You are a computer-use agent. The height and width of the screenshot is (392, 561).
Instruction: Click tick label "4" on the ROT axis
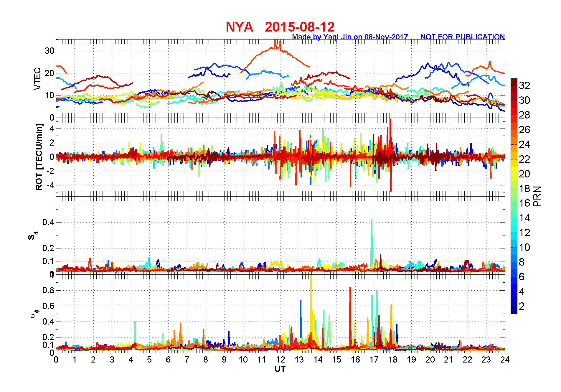pyautogui.click(x=52, y=129)
